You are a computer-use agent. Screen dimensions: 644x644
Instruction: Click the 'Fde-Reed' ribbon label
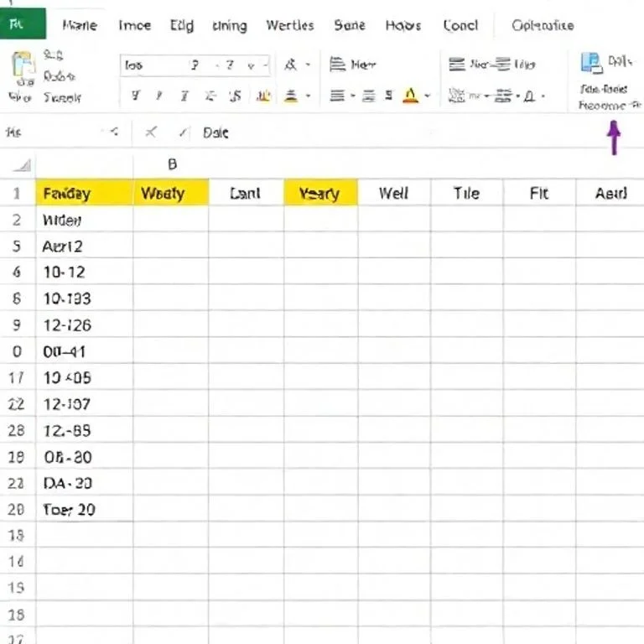tap(604, 89)
